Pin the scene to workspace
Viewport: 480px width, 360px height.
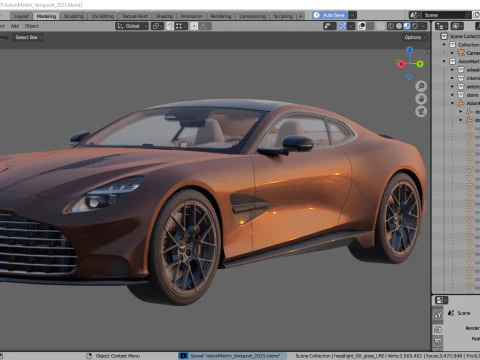click(x=467, y=15)
